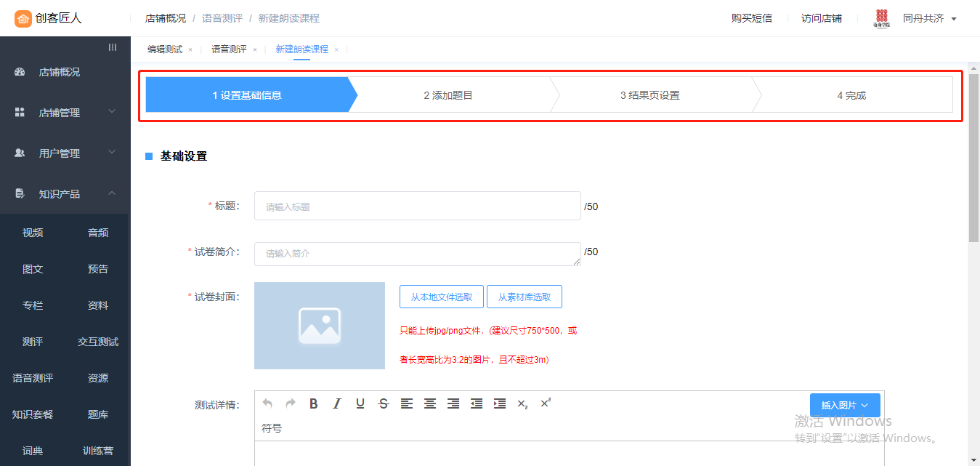Apply bold formatting in the editor toolbar
The width and height of the screenshot is (980, 466).
point(314,403)
